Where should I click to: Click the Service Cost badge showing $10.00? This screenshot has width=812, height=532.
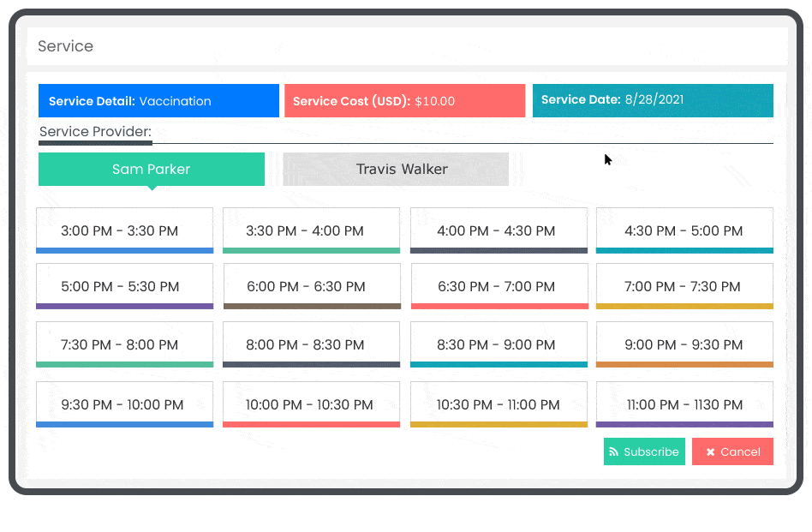(x=404, y=100)
